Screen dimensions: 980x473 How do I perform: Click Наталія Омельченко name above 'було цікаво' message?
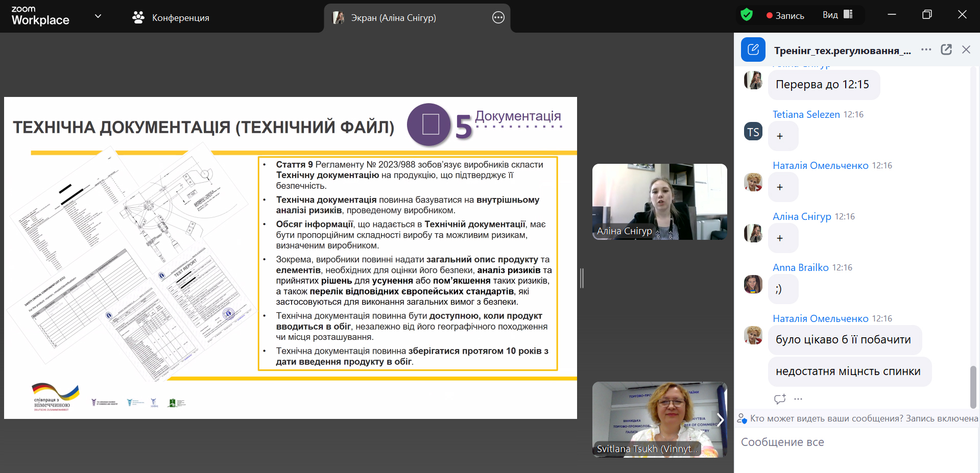[x=820, y=318]
